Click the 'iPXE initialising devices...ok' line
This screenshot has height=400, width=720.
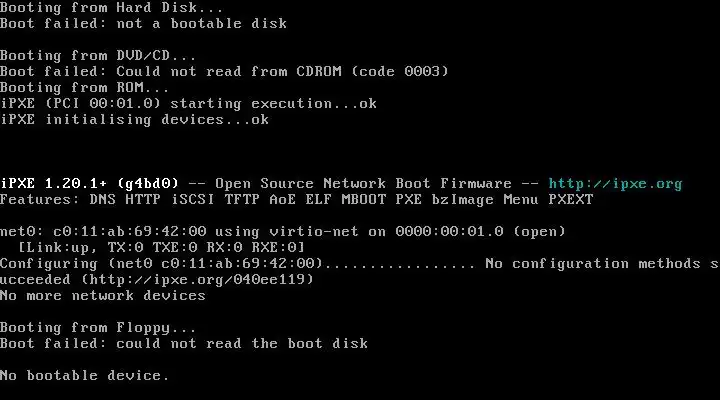[x=135, y=120]
